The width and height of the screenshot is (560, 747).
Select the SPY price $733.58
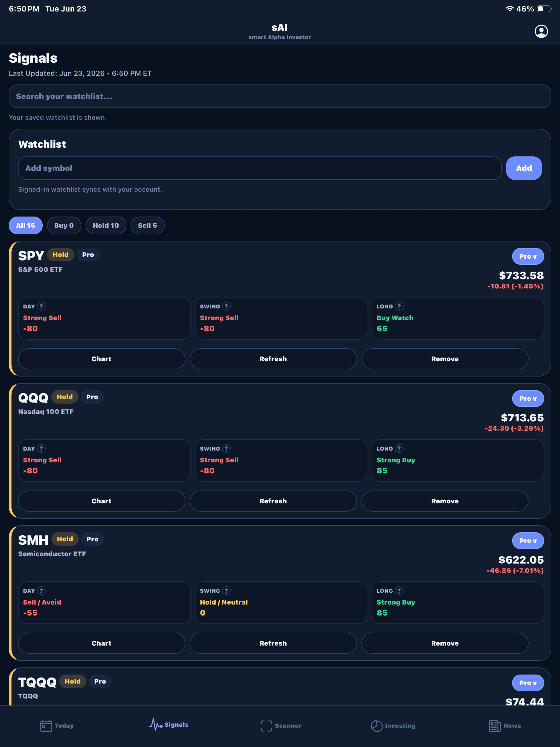coord(521,276)
